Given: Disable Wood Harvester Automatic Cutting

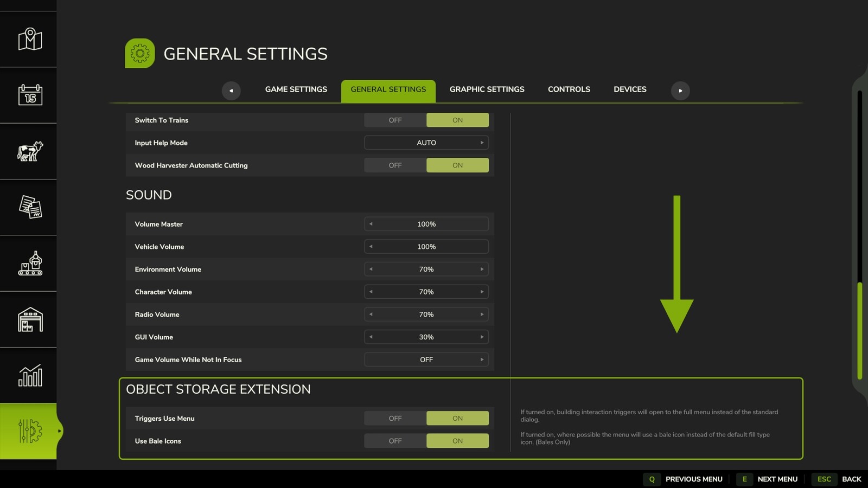Looking at the screenshot, I should (395, 165).
